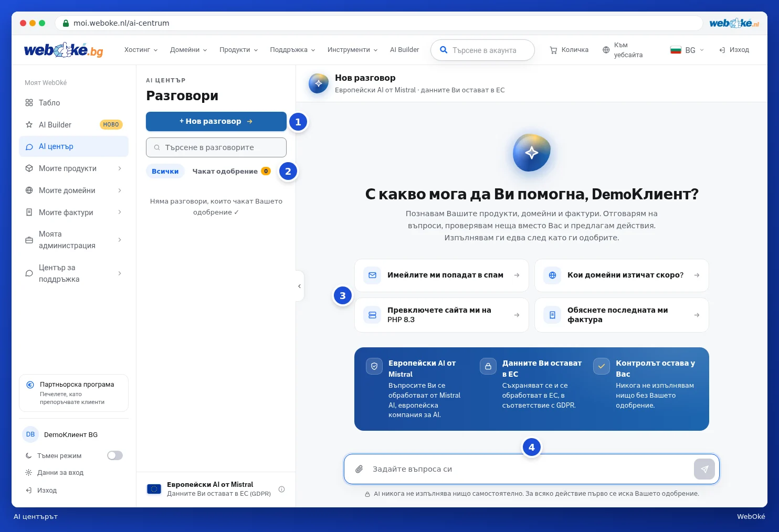Click the shopping cart icon for Количка
This screenshot has height=532, width=779.
pyautogui.click(x=553, y=50)
